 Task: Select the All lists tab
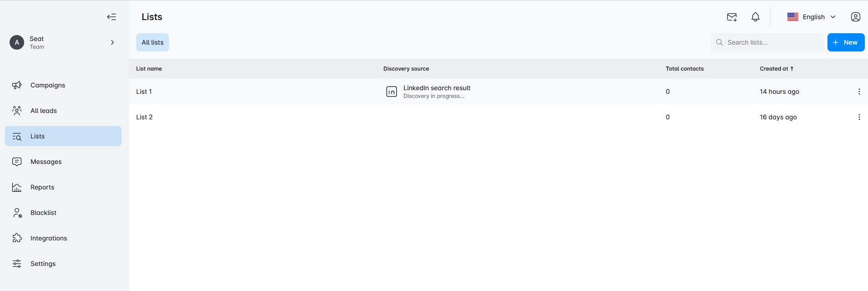click(x=153, y=42)
